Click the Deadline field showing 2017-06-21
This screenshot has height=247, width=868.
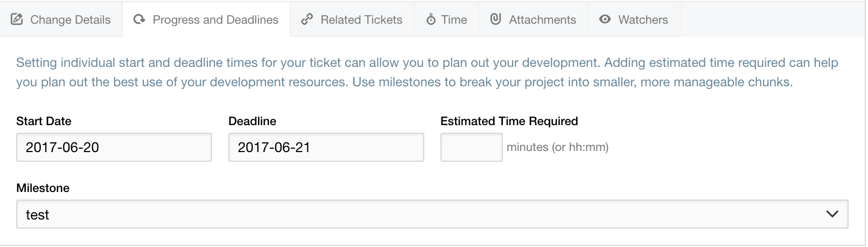click(326, 147)
